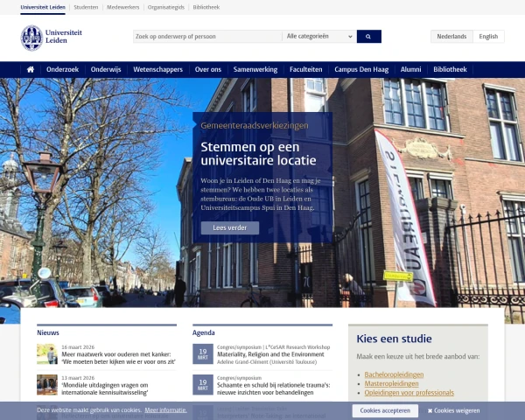Switch to the Studenten top tab
Image resolution: width=525 pixels, height=420 pixels.
(86, 6)
